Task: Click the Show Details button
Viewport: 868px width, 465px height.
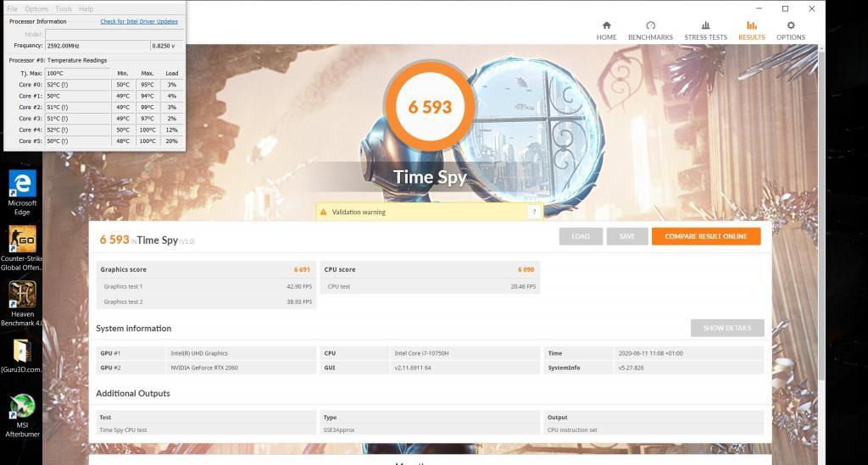Action: click(726, 328)
